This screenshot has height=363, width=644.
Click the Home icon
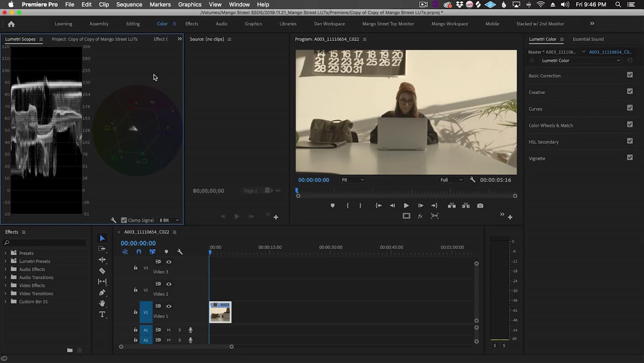[x=11, y=24]
